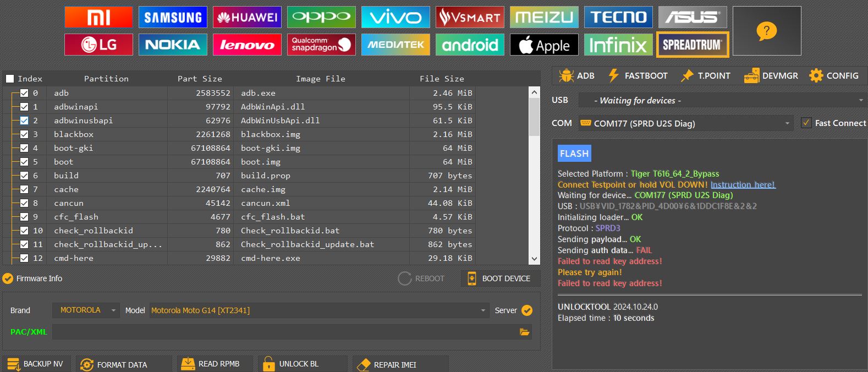
Task: Open the OPPO brand module
Action: [x=321, y=17]
